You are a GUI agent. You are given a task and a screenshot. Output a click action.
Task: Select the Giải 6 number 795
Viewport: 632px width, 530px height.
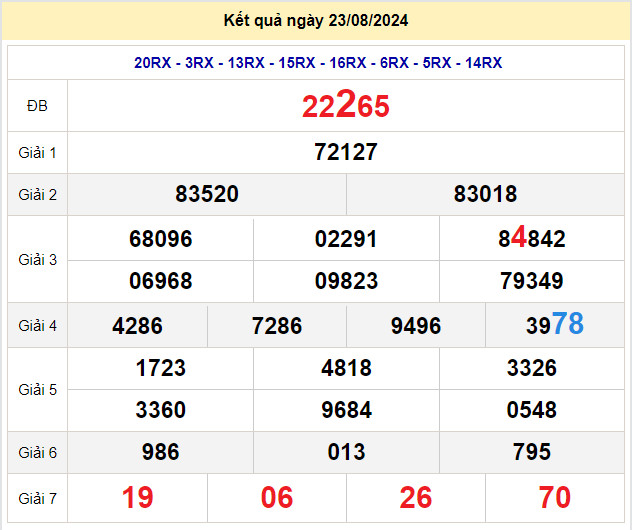pyautogui.click(x=532, y=452)
